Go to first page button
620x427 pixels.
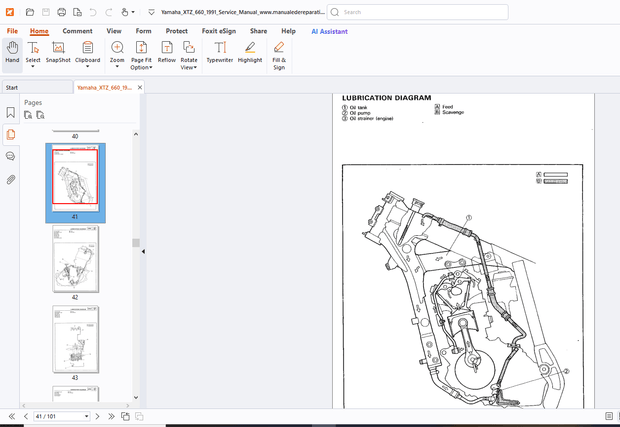click(x=12, y=416)
